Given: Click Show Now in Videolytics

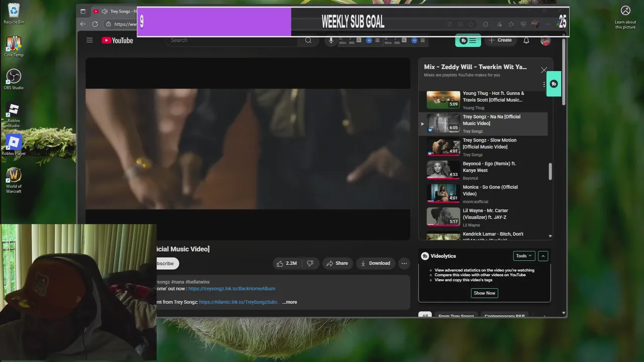Looking at the screenshot, I should click(x=485, y=293).
